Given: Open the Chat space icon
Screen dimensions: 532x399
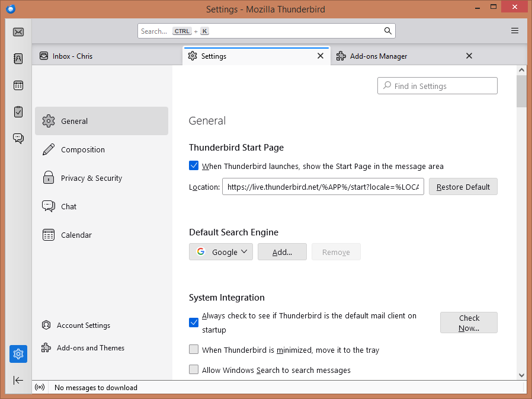Looking at the screenshot, I should [18, 138].
